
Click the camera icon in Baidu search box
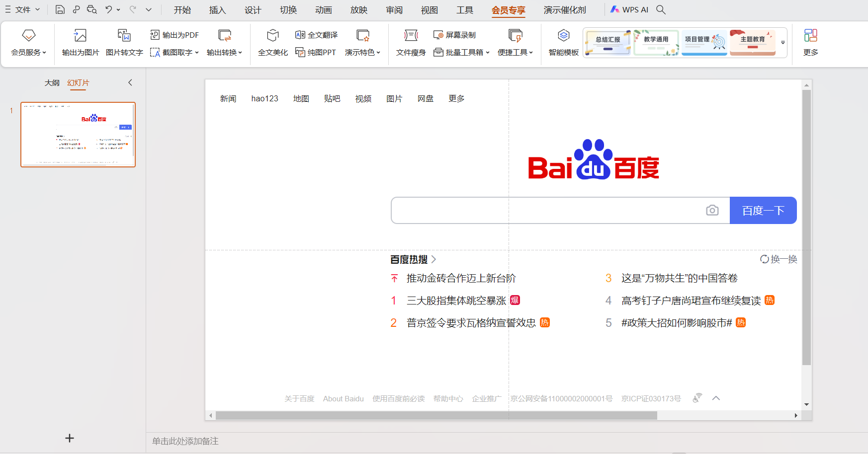712,211
